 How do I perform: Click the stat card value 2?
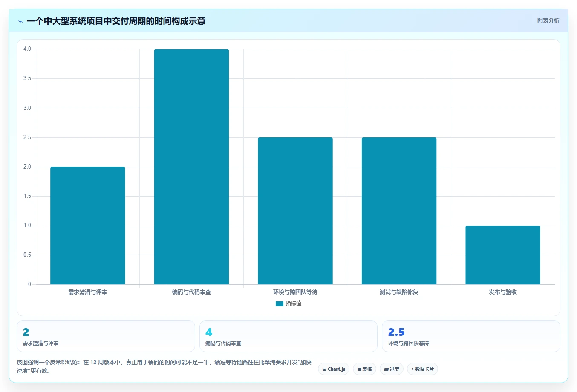tap(26, 332)
